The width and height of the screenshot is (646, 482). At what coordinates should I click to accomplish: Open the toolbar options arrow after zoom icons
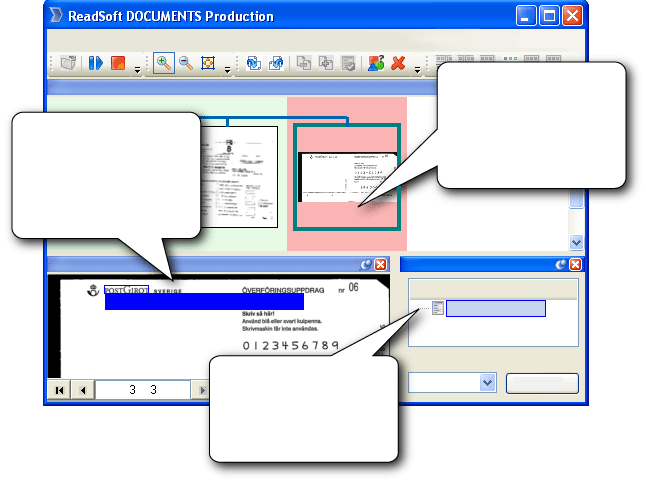coord(228,66)
